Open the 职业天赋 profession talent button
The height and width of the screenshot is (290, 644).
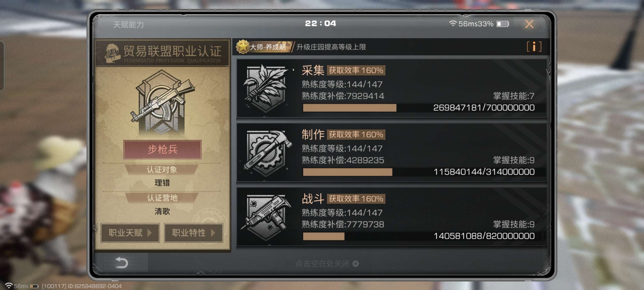(x=130, y=233)
